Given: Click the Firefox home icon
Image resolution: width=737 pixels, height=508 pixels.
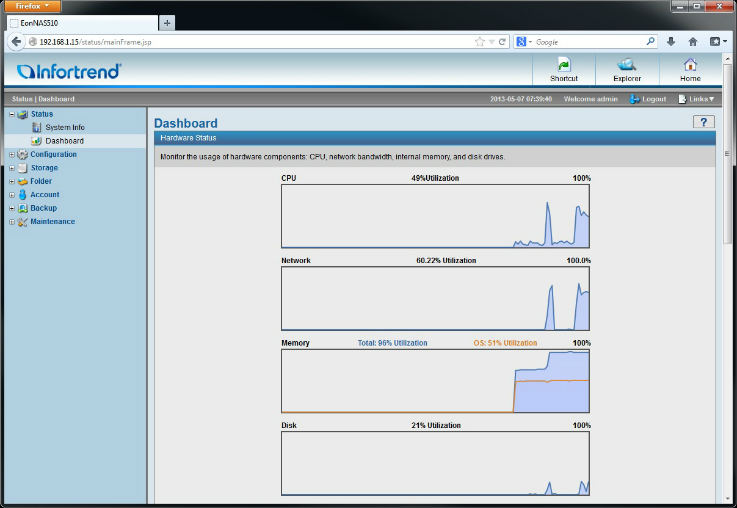Looking at the screenshot, I should (693, 41).
